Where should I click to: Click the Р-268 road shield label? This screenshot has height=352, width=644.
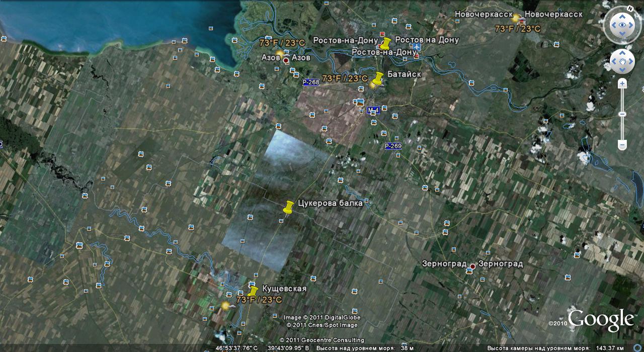pos(310,82)
